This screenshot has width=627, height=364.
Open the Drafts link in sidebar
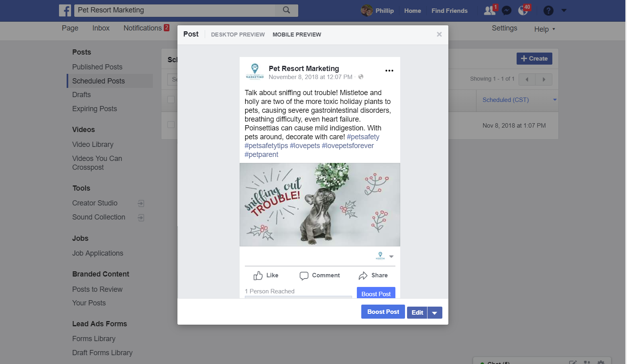pos(81,95)
